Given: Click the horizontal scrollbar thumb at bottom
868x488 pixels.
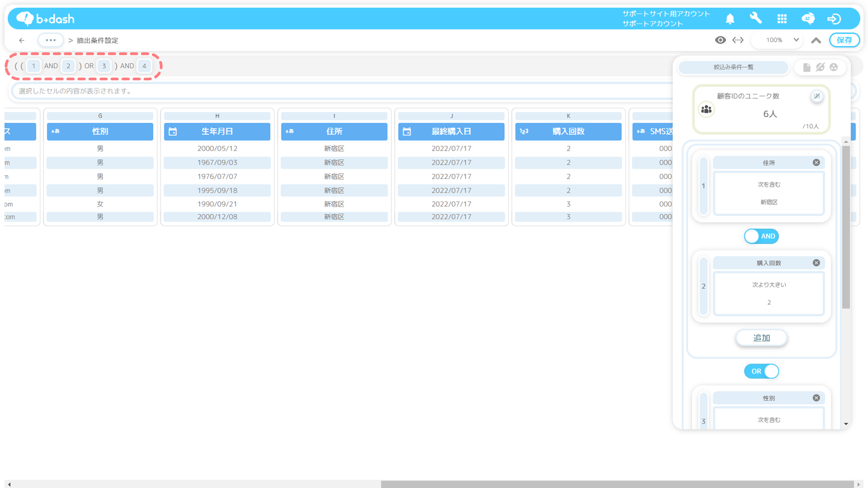Looking at the screenshot, I should coord(617,484).
